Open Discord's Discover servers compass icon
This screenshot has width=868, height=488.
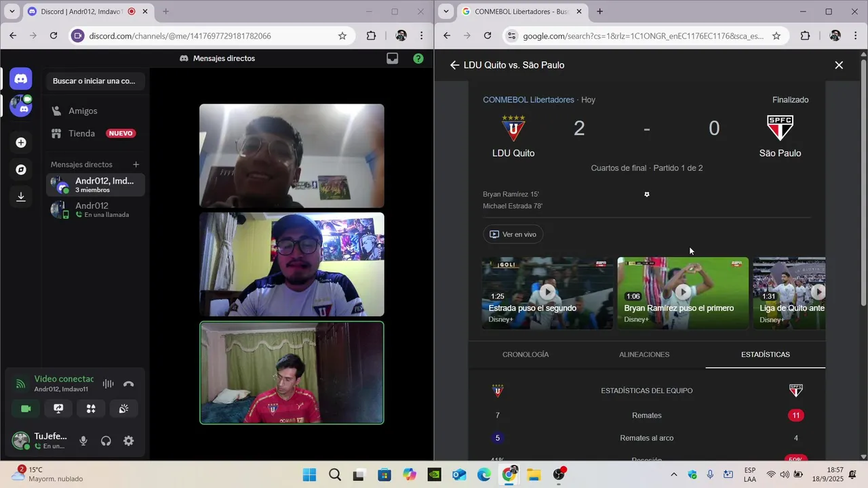(x=21, y=169)
